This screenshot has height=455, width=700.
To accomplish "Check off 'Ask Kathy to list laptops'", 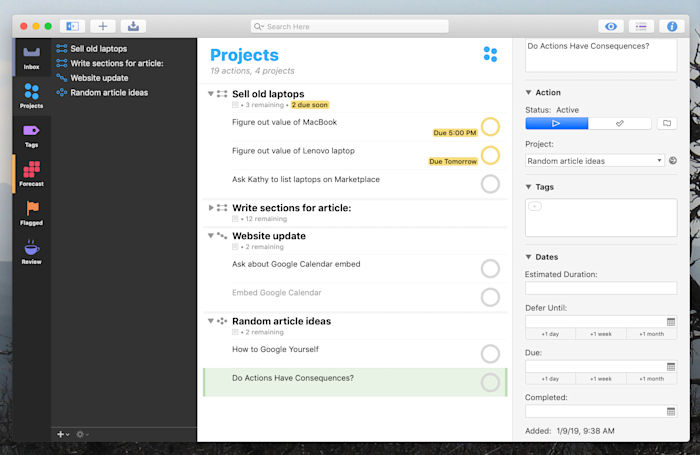I will tap(490, 184).
